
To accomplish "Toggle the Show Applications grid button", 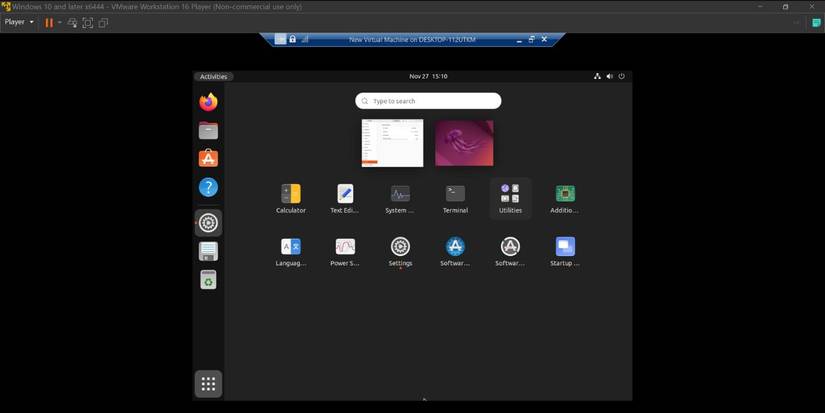I will click(x=208, y=384).
